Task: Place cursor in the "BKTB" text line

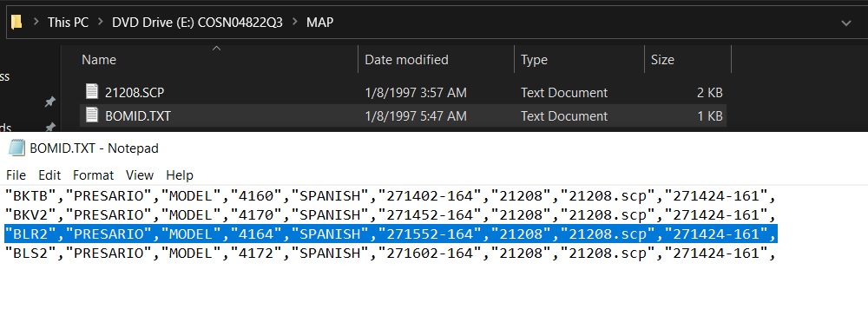Action: 391,195
